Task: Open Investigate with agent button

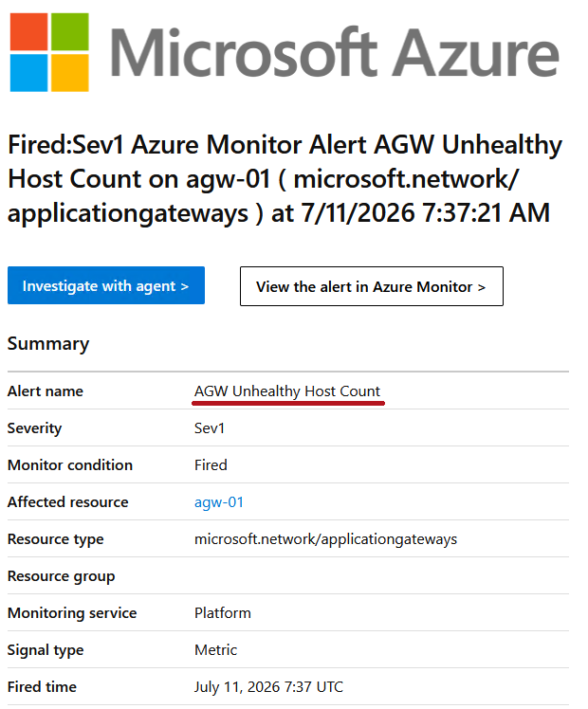Action: point(106,285)
